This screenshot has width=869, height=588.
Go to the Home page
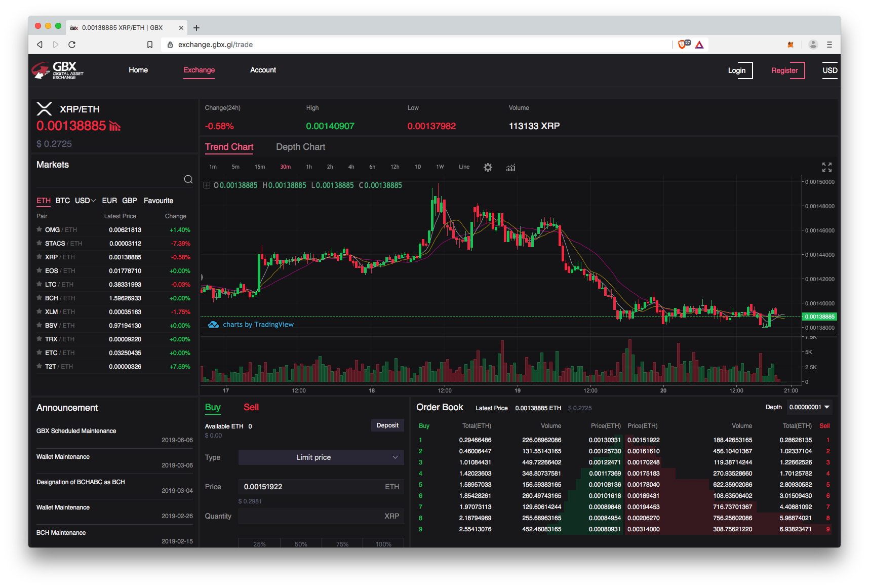(138, 70)
